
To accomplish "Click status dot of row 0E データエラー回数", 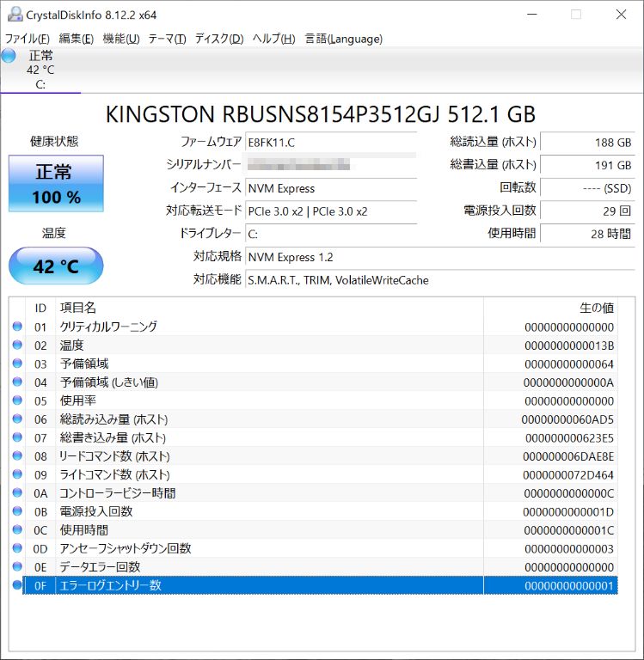I will (x=17, y=566).
